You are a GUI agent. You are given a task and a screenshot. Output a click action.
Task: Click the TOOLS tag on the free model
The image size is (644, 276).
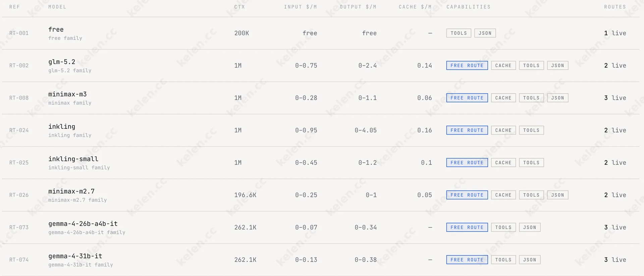[x=459, y=33]
